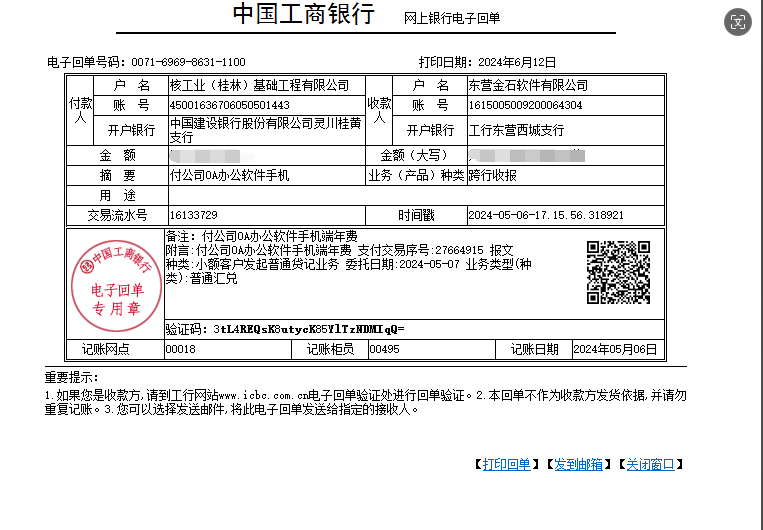The image size is (763, 530).
Task: Click the 记账日期 label cell
Action: [534, 349]
